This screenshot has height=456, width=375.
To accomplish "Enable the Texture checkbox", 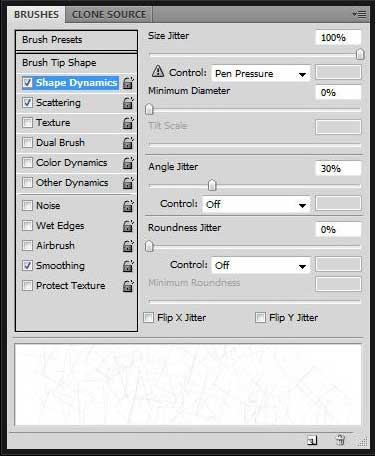I will pos(27,123).
